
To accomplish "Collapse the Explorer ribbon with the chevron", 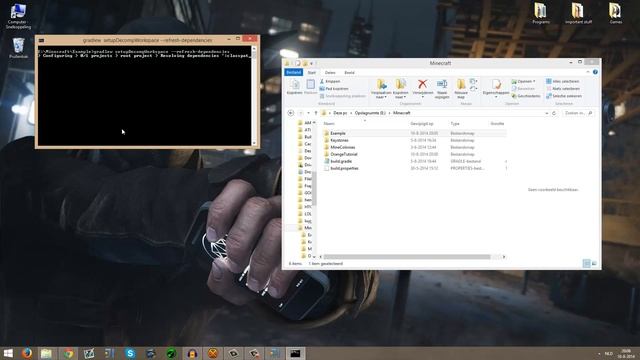I will coord(588,72).
